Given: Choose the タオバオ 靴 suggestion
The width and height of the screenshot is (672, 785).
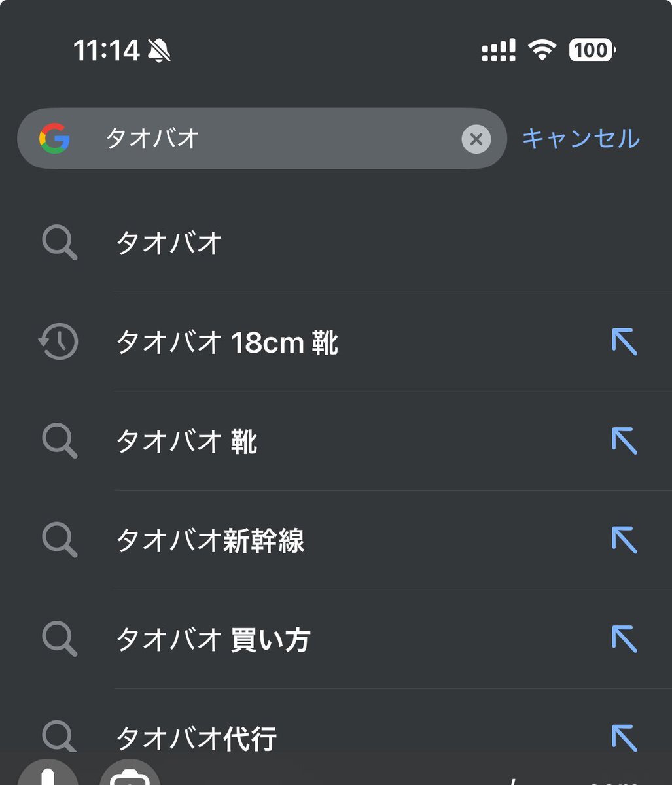Looking at the screenshot, I should (x=336, y=442).
